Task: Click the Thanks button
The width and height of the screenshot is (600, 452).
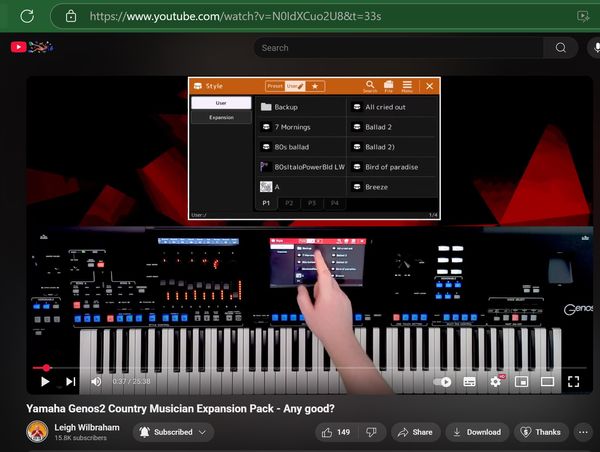Action: [540, 432]
